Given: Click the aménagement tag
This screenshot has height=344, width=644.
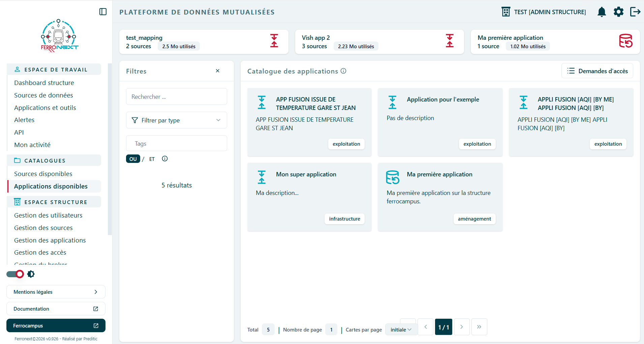Looking at the screenshot, I should [474, 219].
